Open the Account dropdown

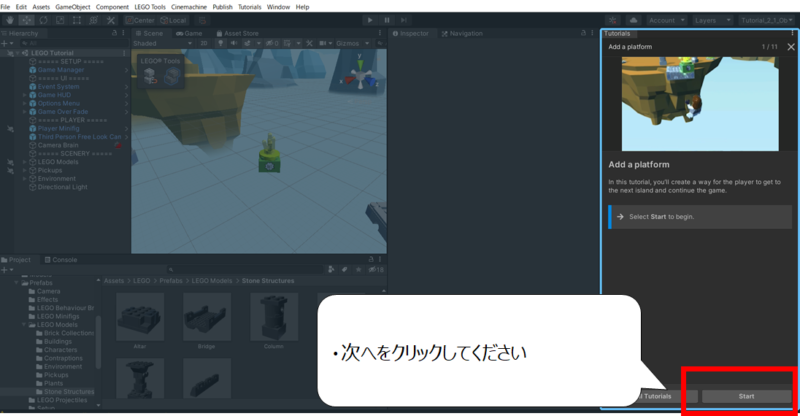[x=667, y=20]
